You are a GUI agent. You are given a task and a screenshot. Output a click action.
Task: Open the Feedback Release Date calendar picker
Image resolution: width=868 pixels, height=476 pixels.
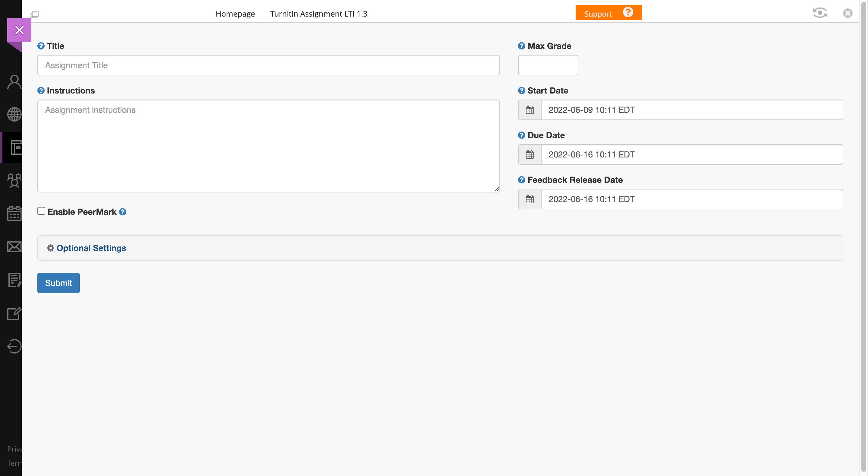530,199
